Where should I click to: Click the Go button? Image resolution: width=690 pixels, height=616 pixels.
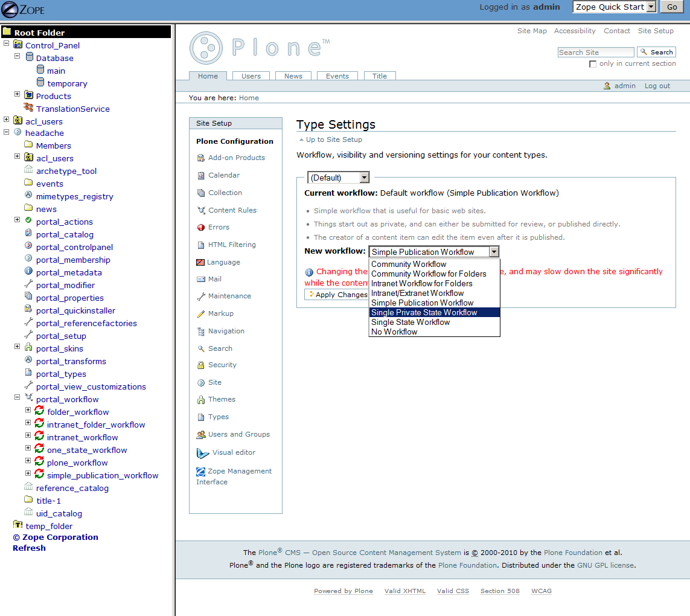pyautogui.click(x=671, y=7)
